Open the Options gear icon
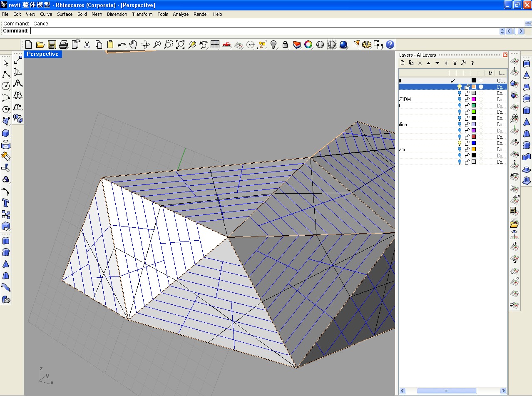The image size is (532, 396). (x=366, y=45)
